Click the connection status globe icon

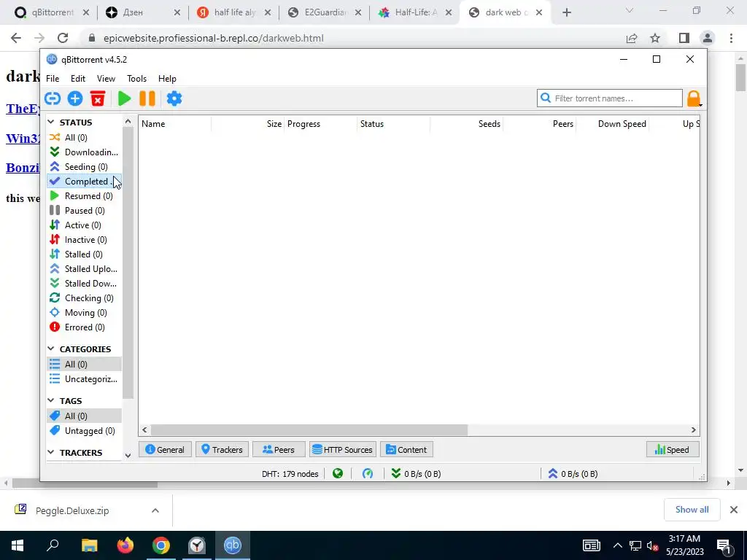[x=338, y=474]
